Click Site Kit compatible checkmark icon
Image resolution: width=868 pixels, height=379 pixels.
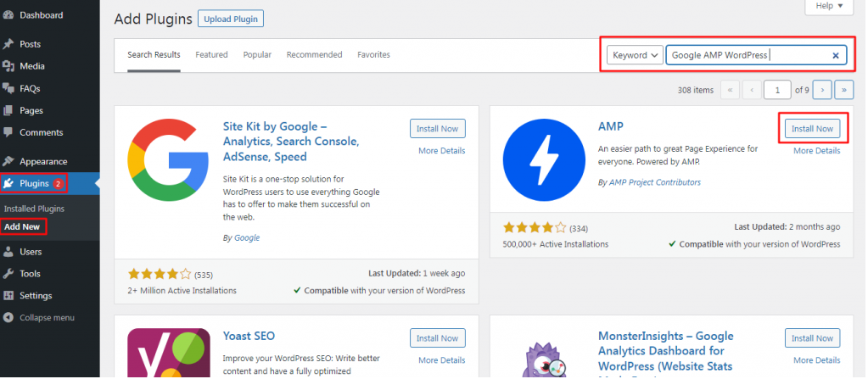(x=297, y=290)
